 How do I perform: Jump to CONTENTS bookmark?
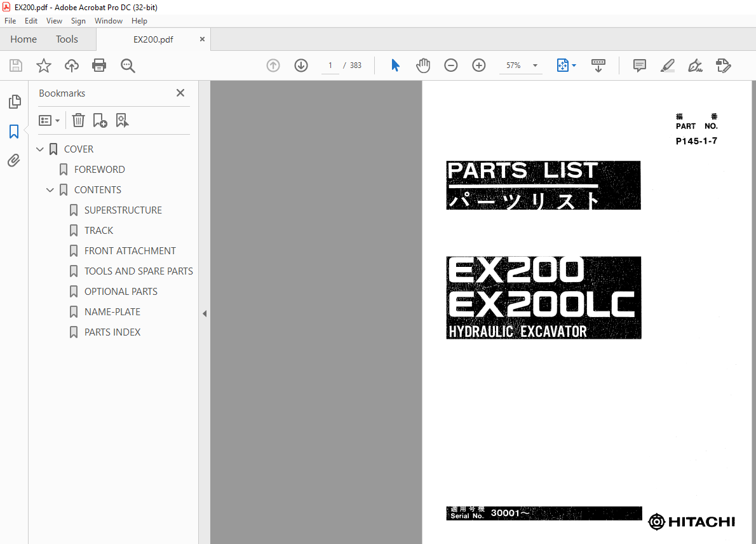pyautogui.click(x=98, y=189)
